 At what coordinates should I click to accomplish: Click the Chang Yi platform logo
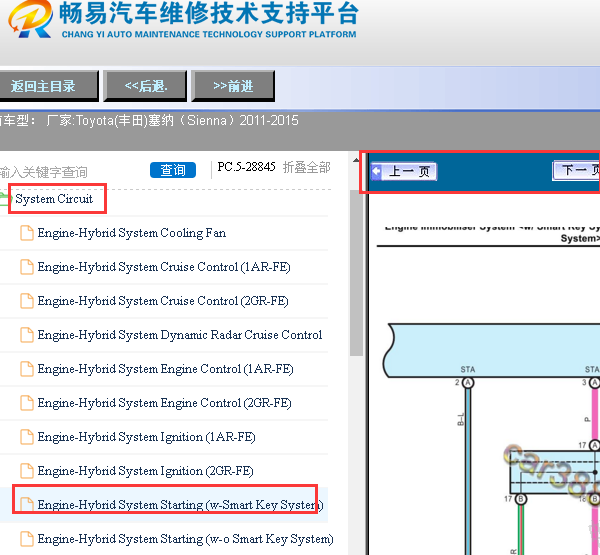coord(31,19)
